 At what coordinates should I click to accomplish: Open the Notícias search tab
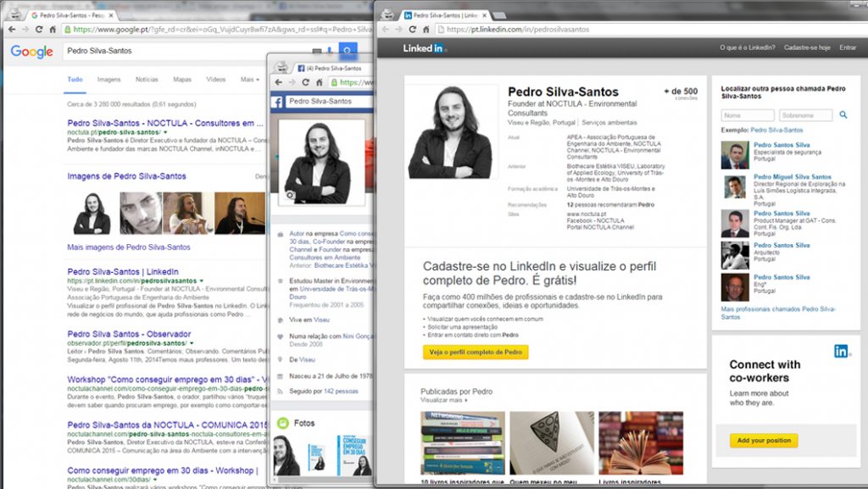click(147, 80)
